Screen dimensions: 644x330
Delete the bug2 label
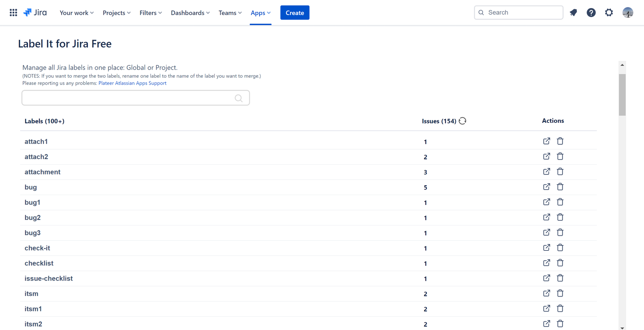click(x=560, y=217)
